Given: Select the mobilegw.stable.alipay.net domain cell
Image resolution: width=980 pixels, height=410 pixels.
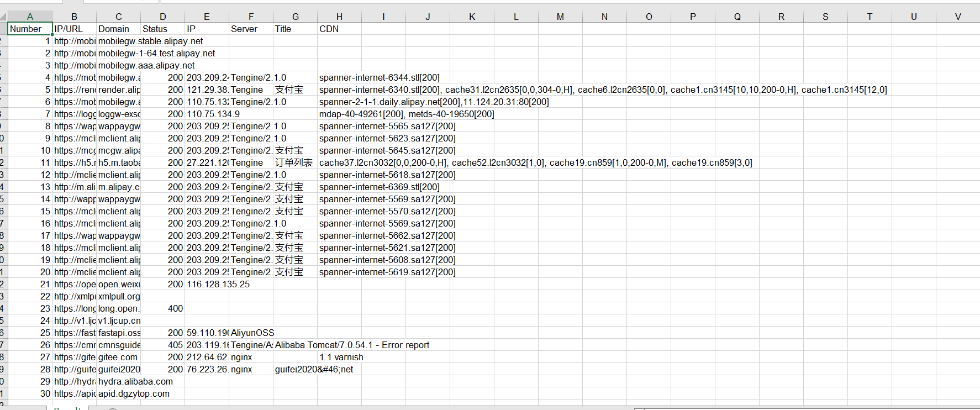Looking at the screenshot, I should (x=150, y=41).
